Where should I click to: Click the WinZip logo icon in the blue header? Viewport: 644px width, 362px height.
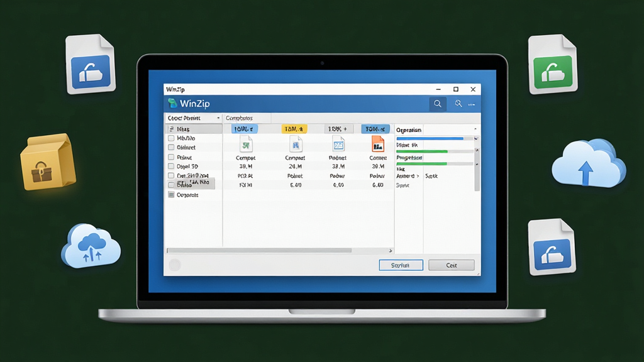click(172, 103)
